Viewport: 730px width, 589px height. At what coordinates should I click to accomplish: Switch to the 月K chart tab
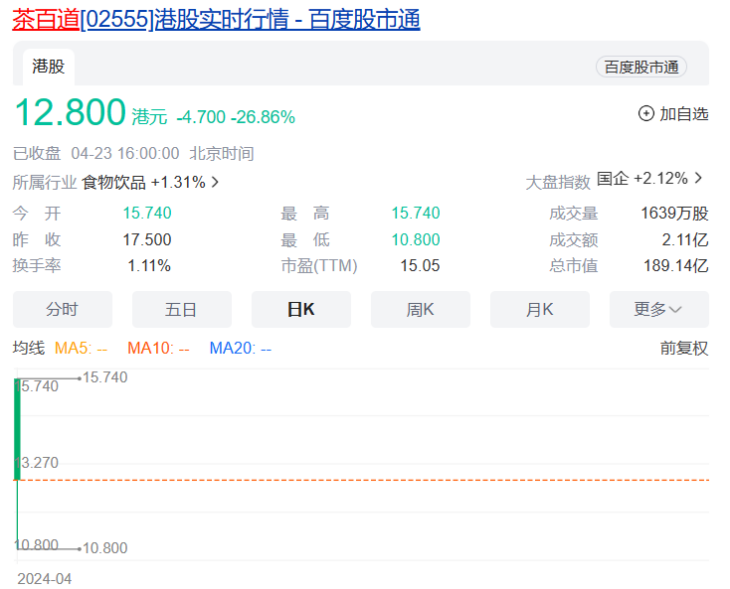[540, 310]
